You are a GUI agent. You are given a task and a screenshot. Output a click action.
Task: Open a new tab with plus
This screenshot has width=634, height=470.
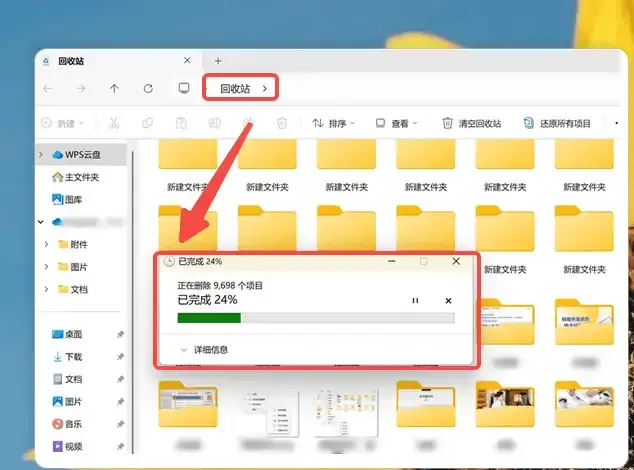[x=218, y=61]
